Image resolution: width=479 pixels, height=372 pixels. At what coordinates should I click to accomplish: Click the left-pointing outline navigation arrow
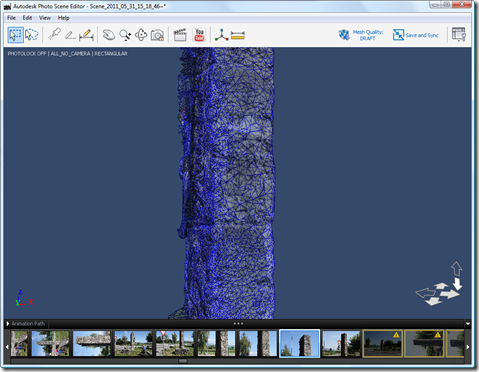pos(426,293)
